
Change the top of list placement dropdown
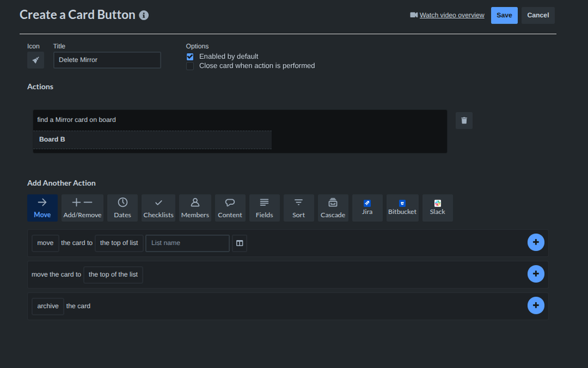pyautogui.click(x=118, y=242)
